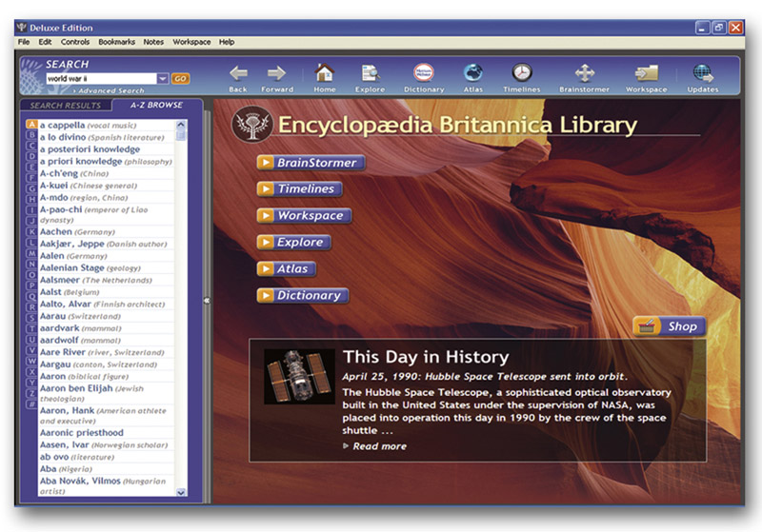Open Atlas from the home page list
The image size is (762, 532).
(287, 269)
